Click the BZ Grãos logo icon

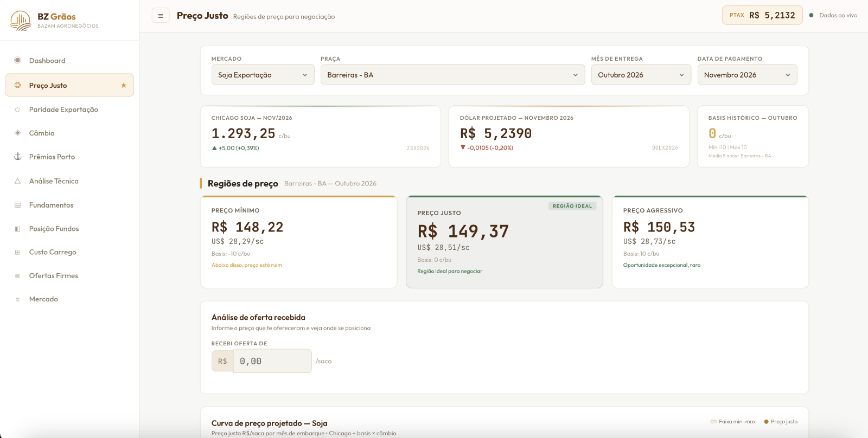click(x=21, y=21)
